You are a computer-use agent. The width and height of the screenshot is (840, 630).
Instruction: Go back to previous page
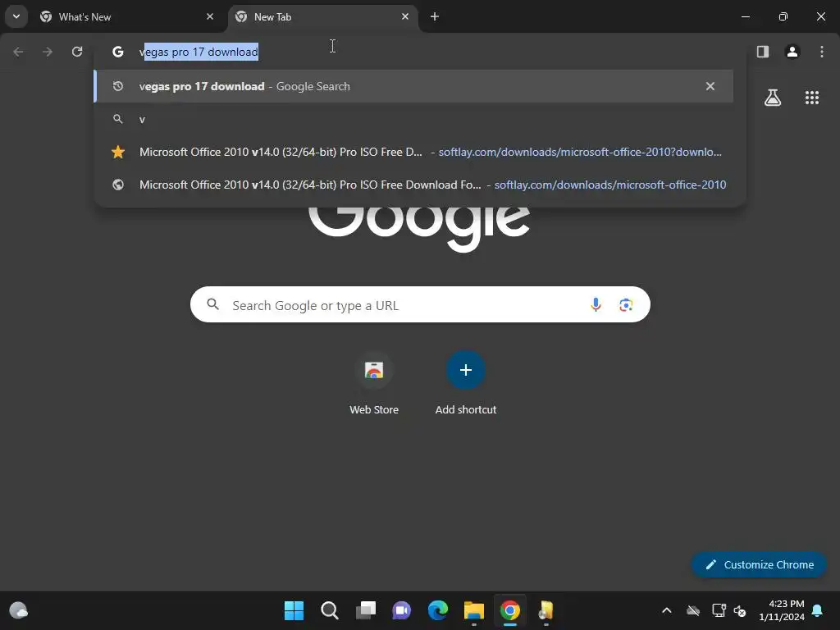[x=18, y=52]
